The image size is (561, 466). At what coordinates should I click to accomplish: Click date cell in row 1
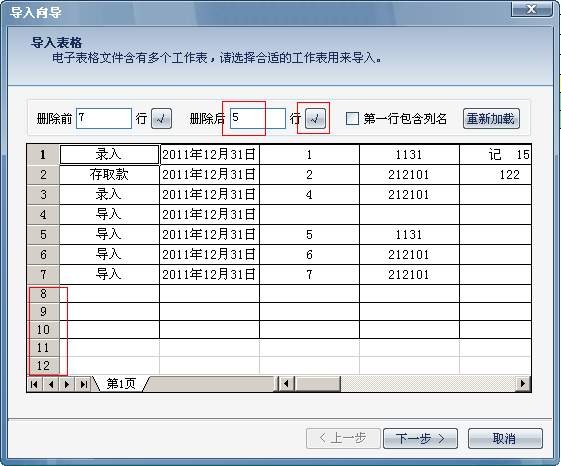[209, 155]
